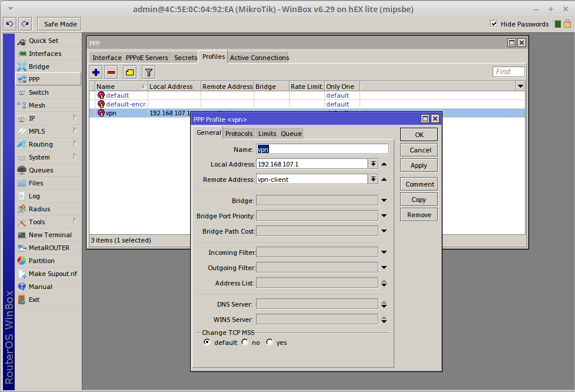The width and height of the screenshot is (575, 392).
Task: Click the Remove button
Action: click(419, 215)
